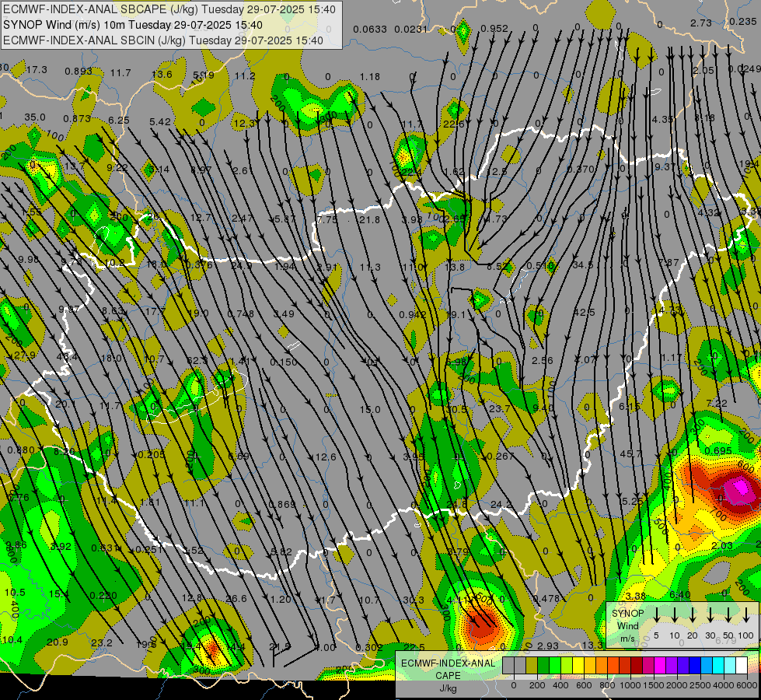This screenshot has width=761, height=700.
Task: Click the J/kg unit label in legend
Action: point(448,688)
